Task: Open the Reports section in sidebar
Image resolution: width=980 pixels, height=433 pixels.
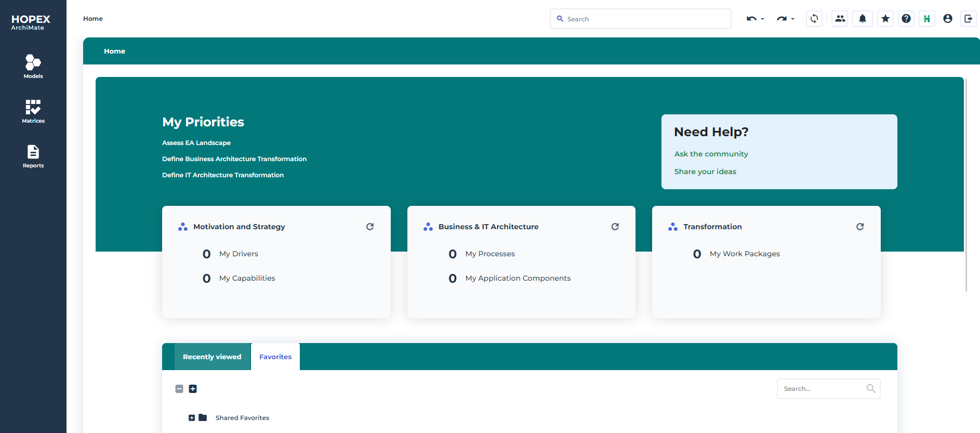Action: (x=33, y=156)
